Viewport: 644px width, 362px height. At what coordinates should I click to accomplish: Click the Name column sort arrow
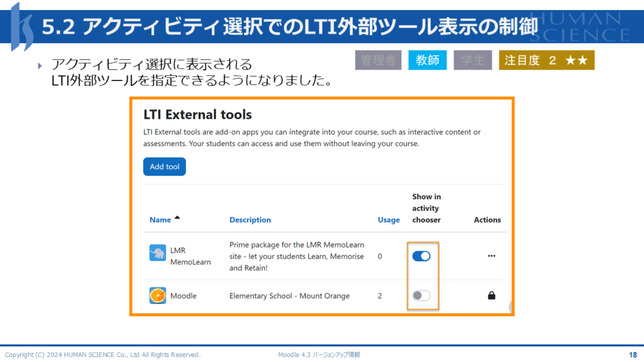click(177, 218)
